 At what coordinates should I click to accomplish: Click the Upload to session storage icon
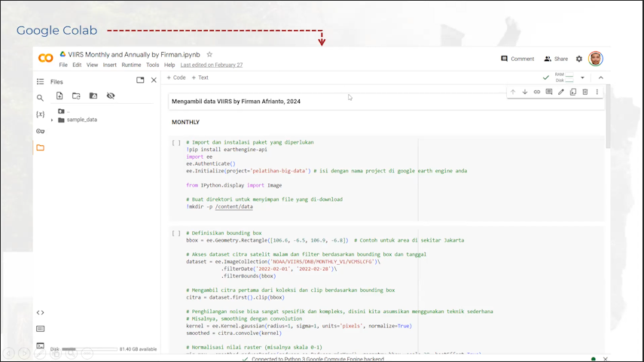(x=60, y=96)
